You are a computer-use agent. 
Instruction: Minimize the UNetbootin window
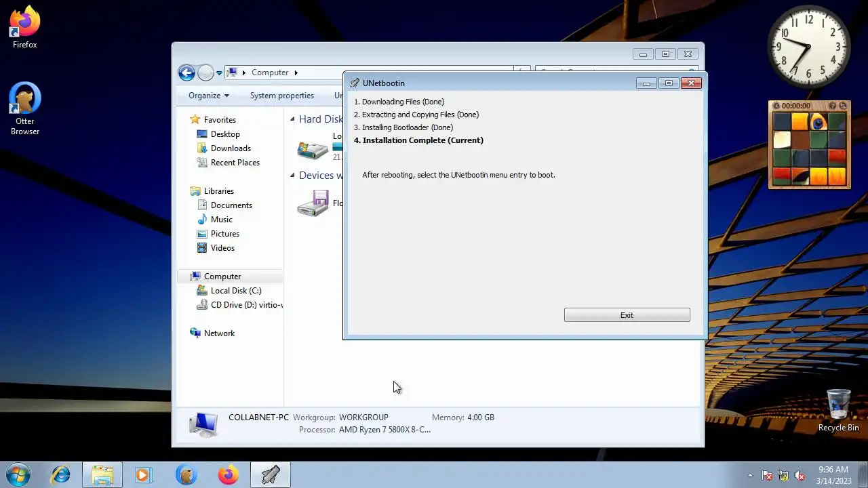(646, 83)
